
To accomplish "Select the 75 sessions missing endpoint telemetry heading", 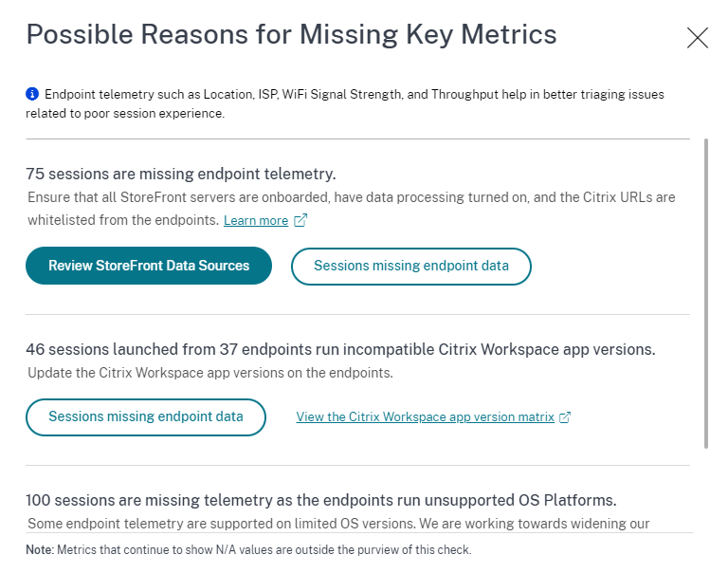I will pos(181,175).
